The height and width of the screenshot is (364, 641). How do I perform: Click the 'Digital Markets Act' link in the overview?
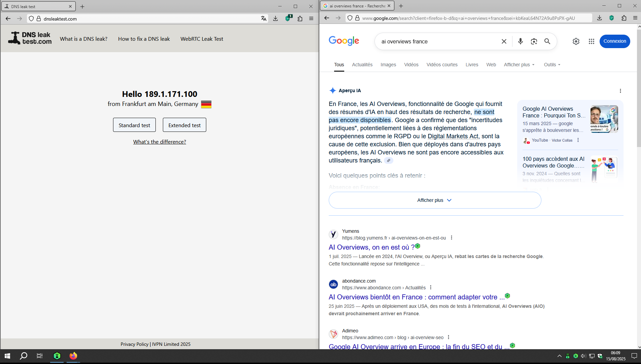(x=453, y=136)
